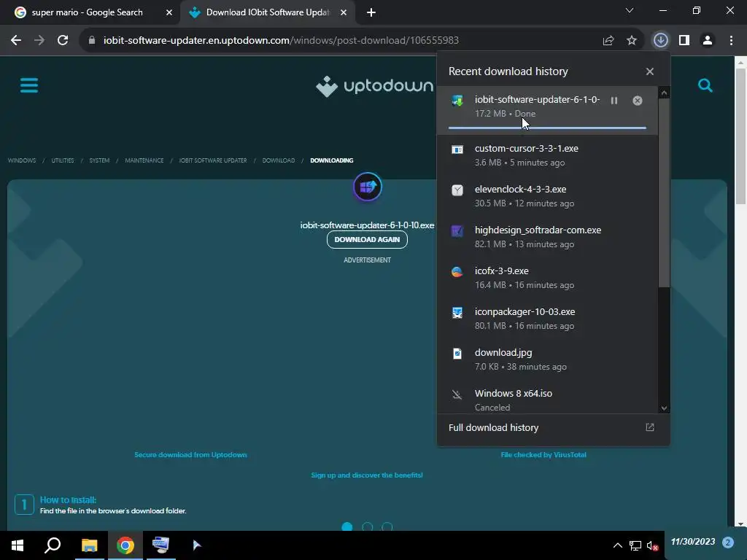
Task: Click the Uptodown search magnifier
Action: (x=705, y=86)
